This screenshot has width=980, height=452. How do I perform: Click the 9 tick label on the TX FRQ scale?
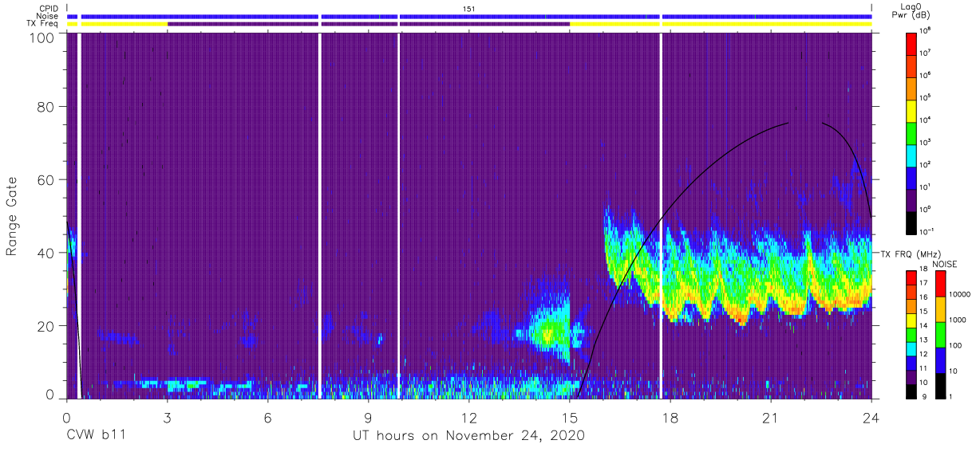pos(923,396)
